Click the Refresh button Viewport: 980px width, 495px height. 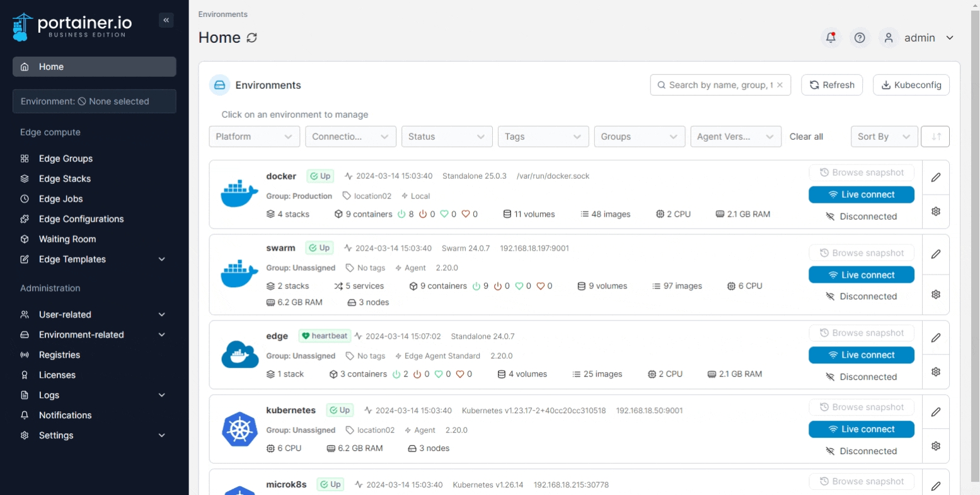832,85
